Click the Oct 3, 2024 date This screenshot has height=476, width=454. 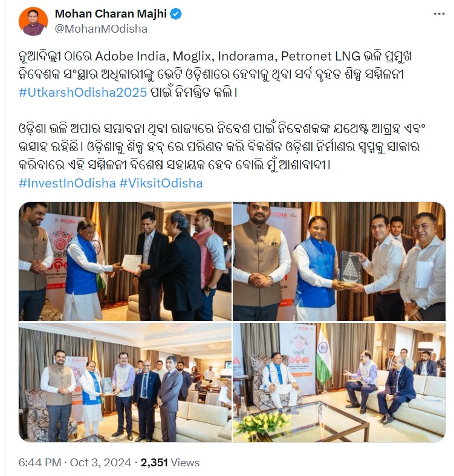[100, 462]
